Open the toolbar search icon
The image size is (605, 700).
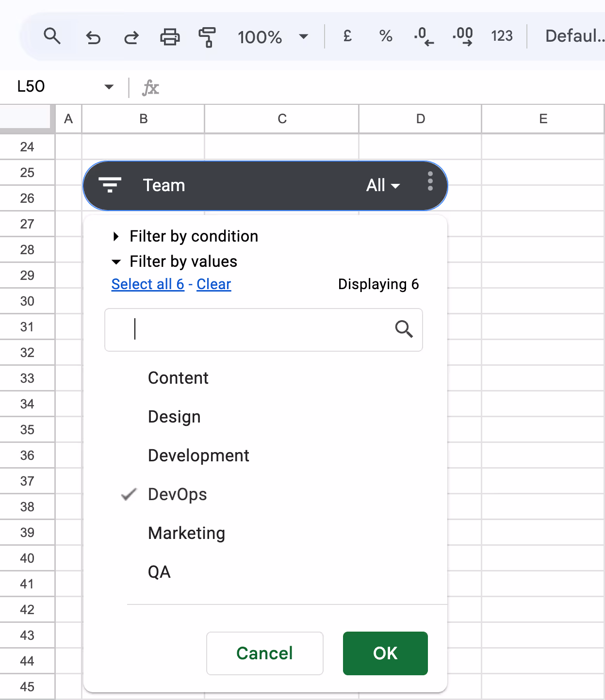click(x=53, y=36)
